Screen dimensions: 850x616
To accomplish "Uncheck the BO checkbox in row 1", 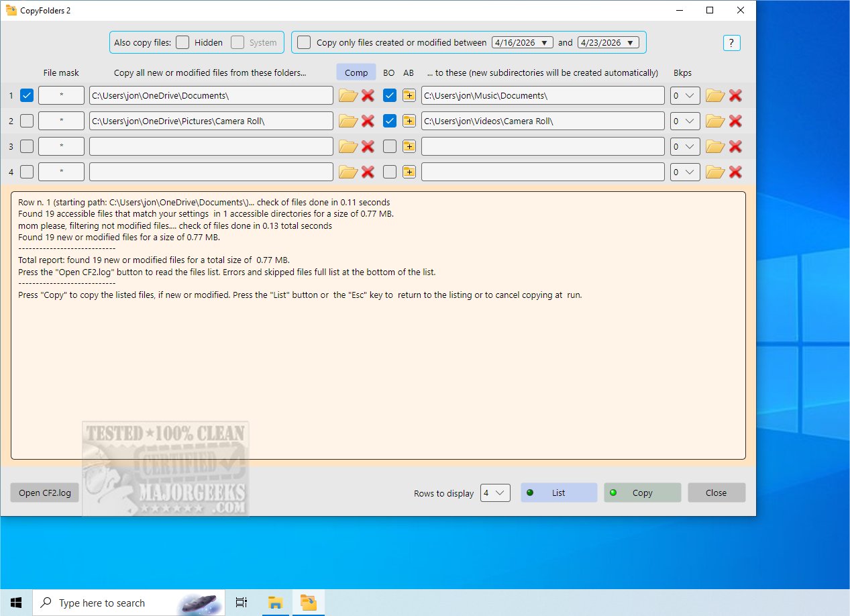I will coord(390,95).
